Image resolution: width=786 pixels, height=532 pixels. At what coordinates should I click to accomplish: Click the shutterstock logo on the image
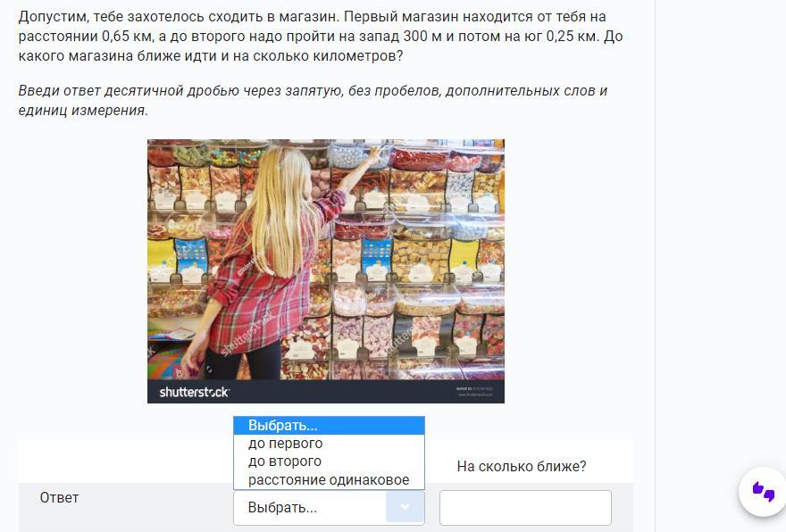pos(195,392)
